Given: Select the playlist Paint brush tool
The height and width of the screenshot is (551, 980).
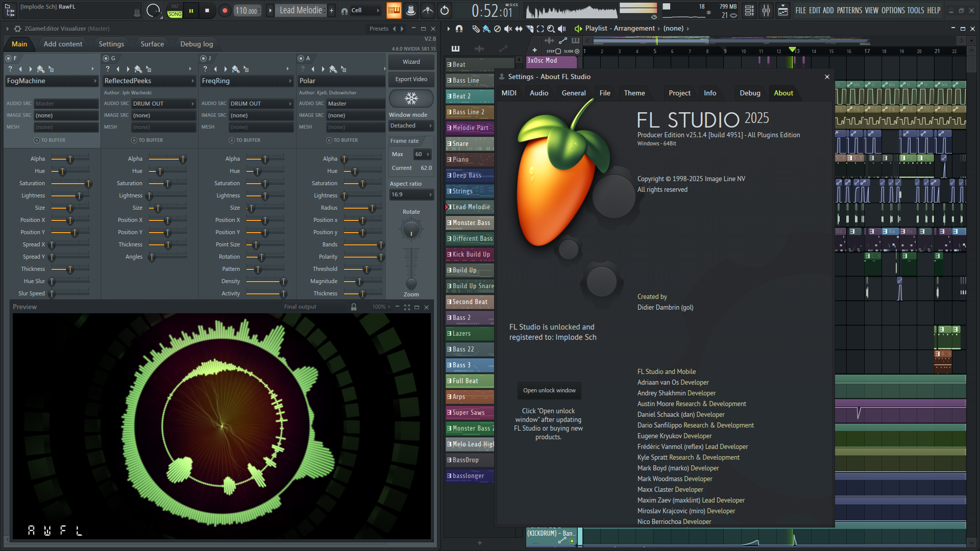Looking at the screenshot, I should pos(486,29).
